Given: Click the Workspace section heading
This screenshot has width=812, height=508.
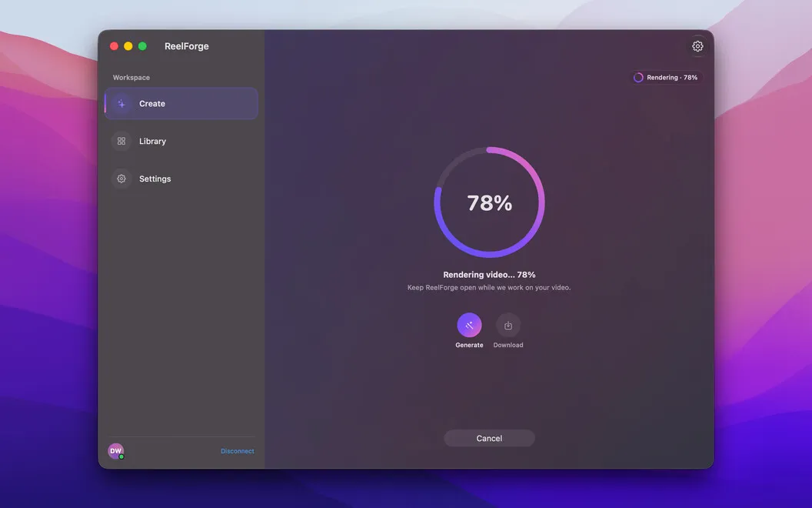Looking at the screenshot, I should click(131, 77).
